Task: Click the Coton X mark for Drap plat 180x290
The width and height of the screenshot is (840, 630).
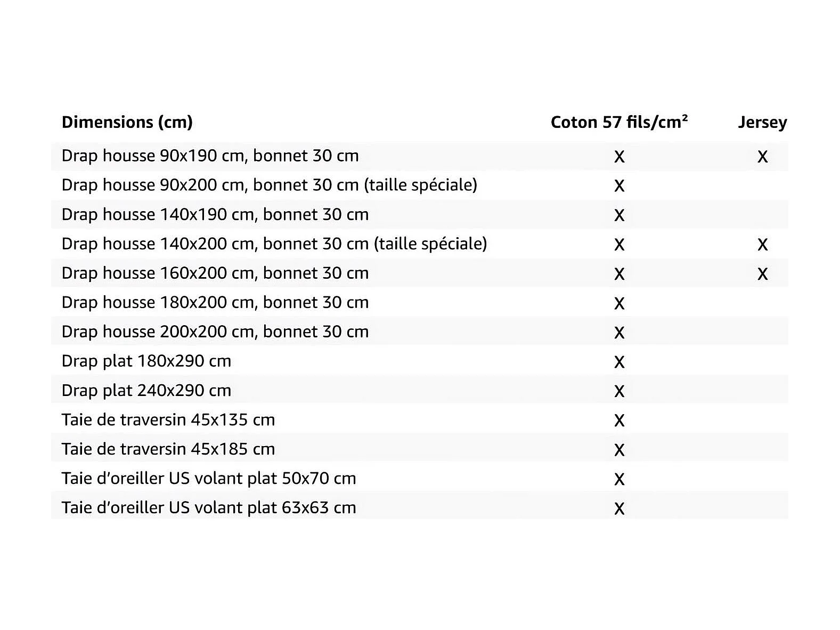Action: point(619,362)
